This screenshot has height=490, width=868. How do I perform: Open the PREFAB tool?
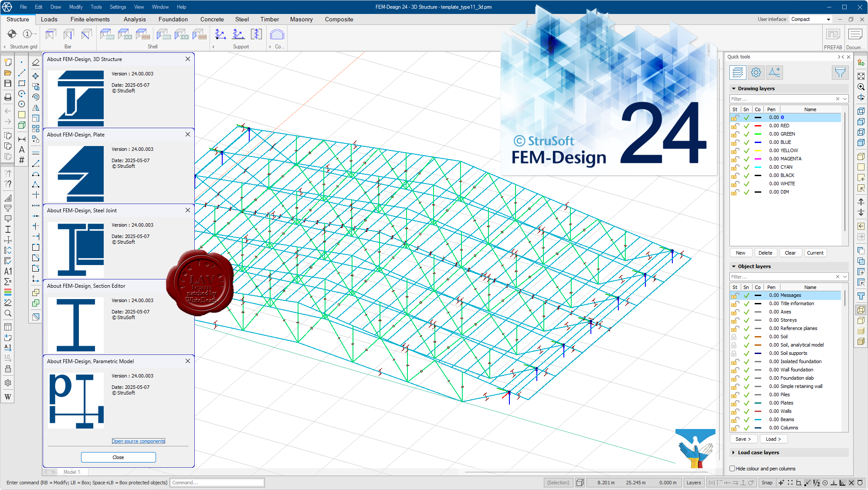833,38
